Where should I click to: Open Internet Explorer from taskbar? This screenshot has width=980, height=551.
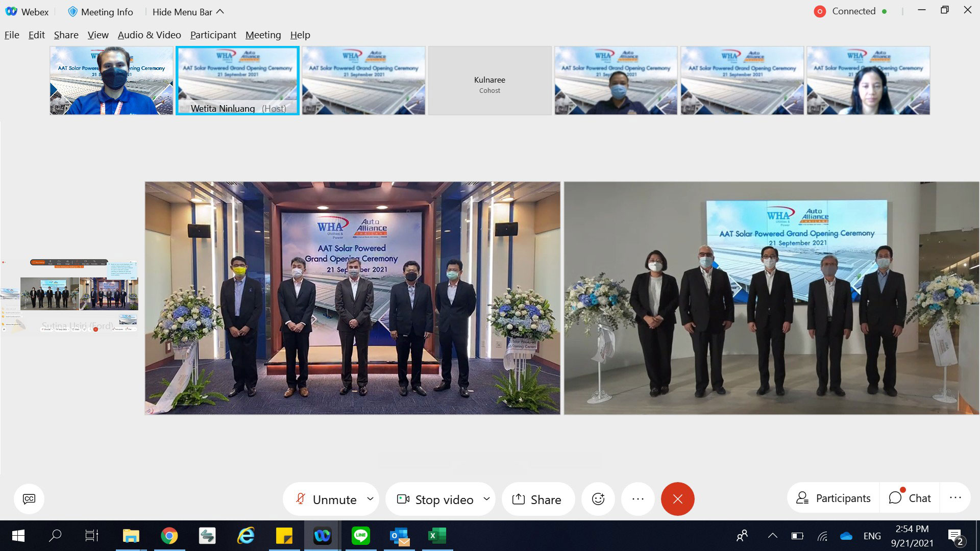(246, 536)
